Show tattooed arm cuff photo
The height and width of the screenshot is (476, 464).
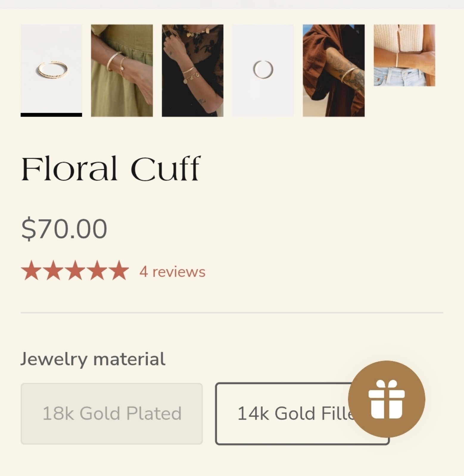click(x=334, y=71)
